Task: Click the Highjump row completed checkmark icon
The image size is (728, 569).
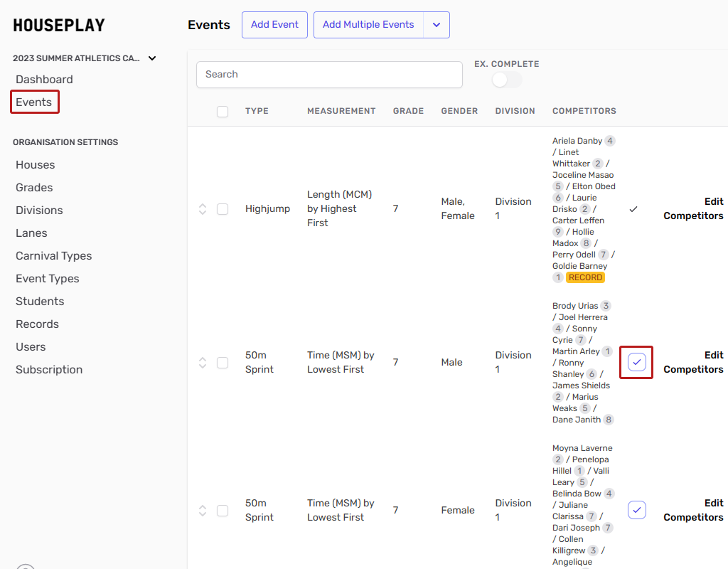Action: (633, 209)
